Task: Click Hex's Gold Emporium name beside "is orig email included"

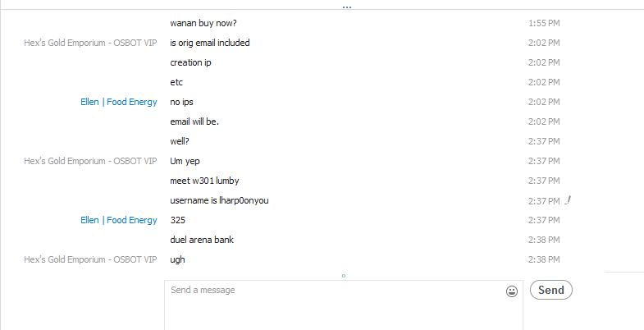Action: tap(90, 43)
